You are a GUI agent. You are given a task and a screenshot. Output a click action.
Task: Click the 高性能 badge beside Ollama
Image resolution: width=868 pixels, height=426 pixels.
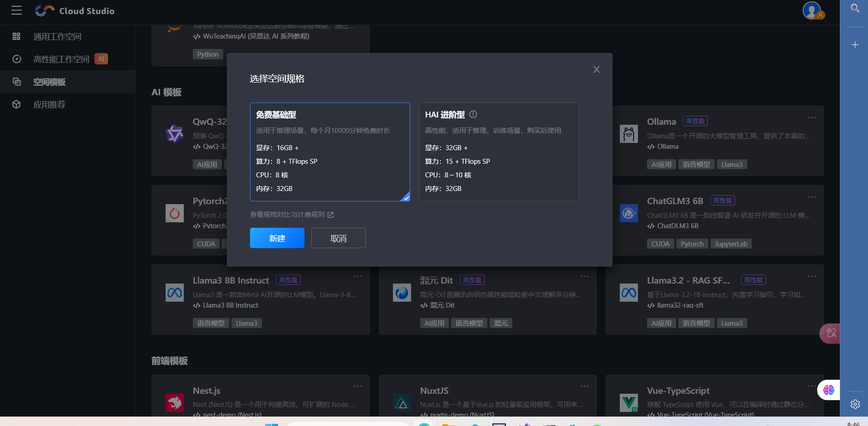tap(695, 121)
